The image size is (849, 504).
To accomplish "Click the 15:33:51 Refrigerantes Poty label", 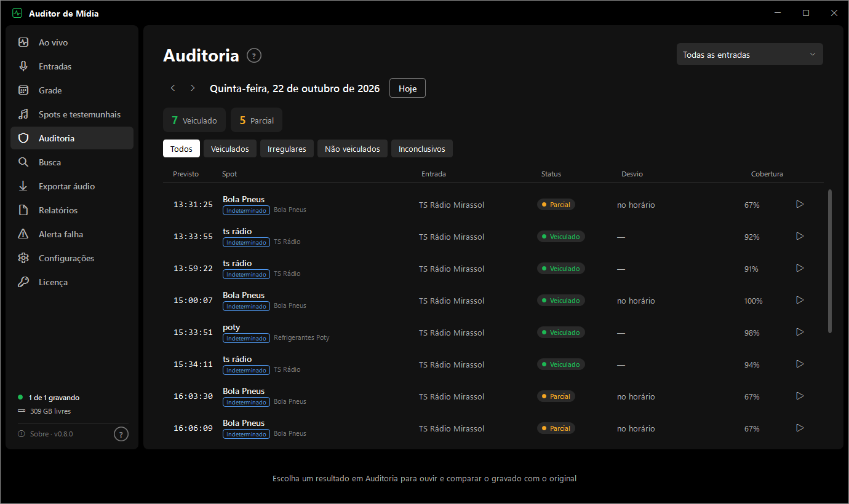I will pos(301,338).
